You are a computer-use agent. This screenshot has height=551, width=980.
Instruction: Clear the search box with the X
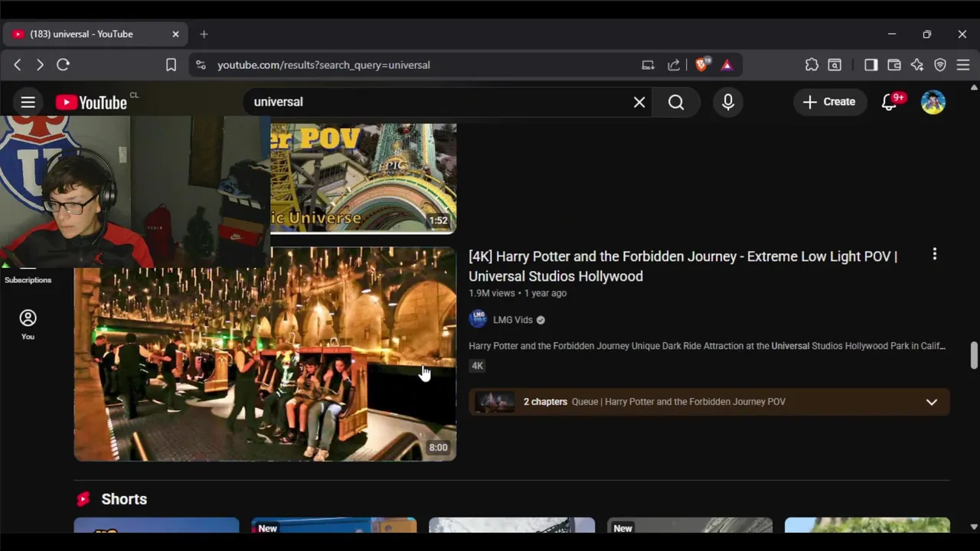tap(639, 102)
